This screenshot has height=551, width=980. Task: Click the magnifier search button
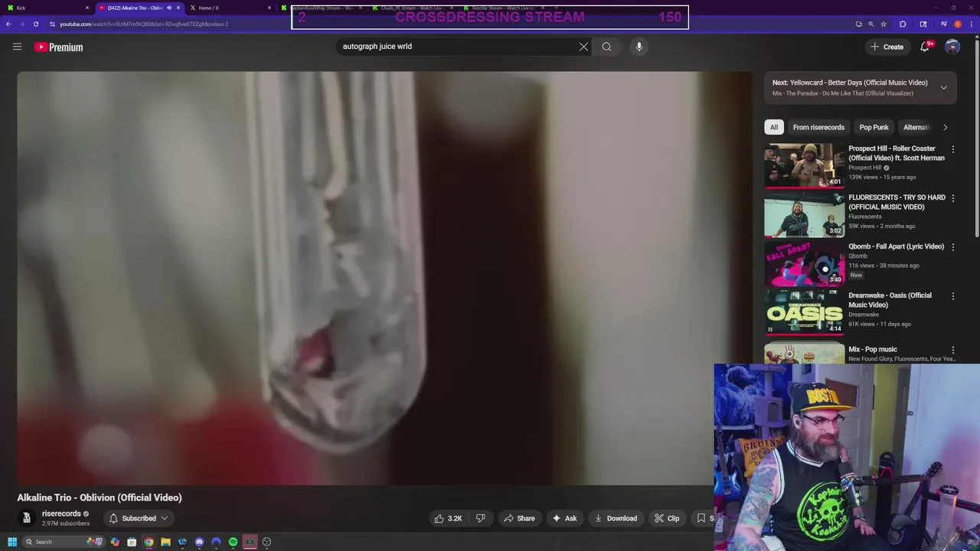606,47
